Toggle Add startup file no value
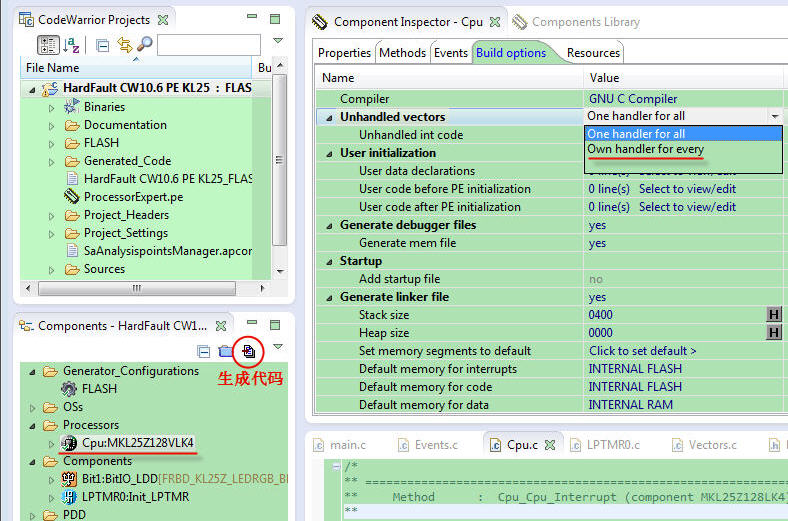The width and height of the screenshot is (788, 521). [x=596, y=279]
